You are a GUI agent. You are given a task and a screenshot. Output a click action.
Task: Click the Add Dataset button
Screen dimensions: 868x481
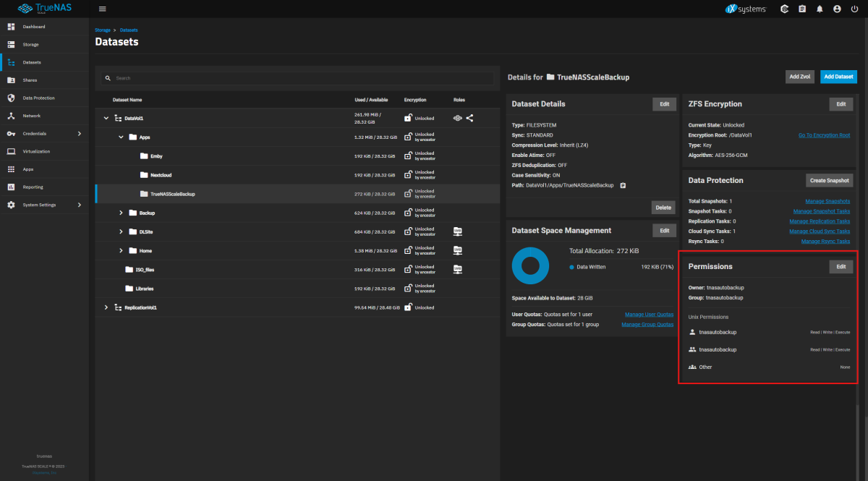click(838, 77)
